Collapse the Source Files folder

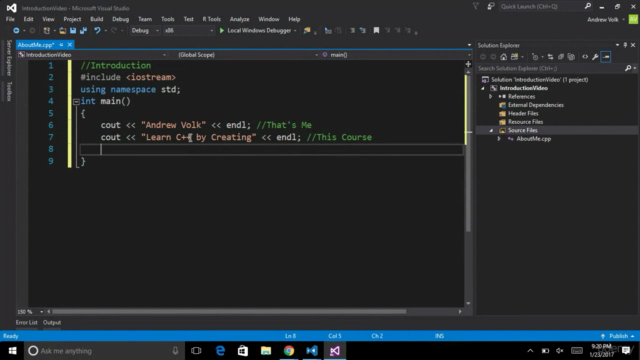click(x=491, y=131)
